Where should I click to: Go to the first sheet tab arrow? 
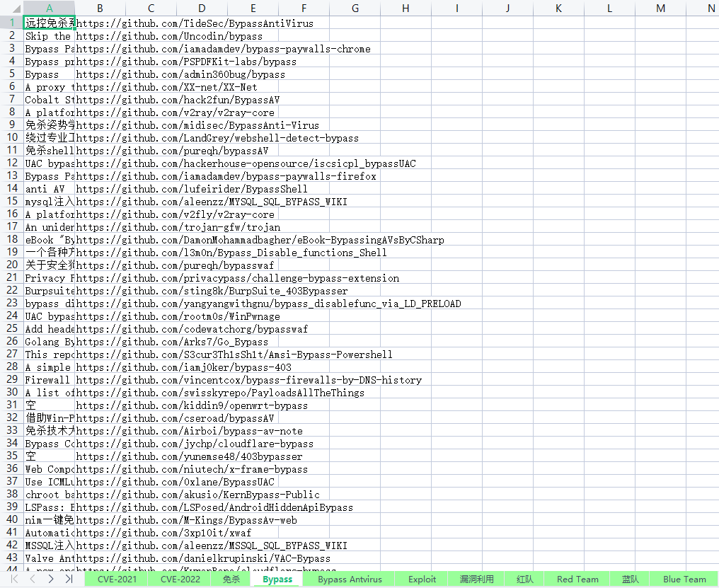click(14, 579)
